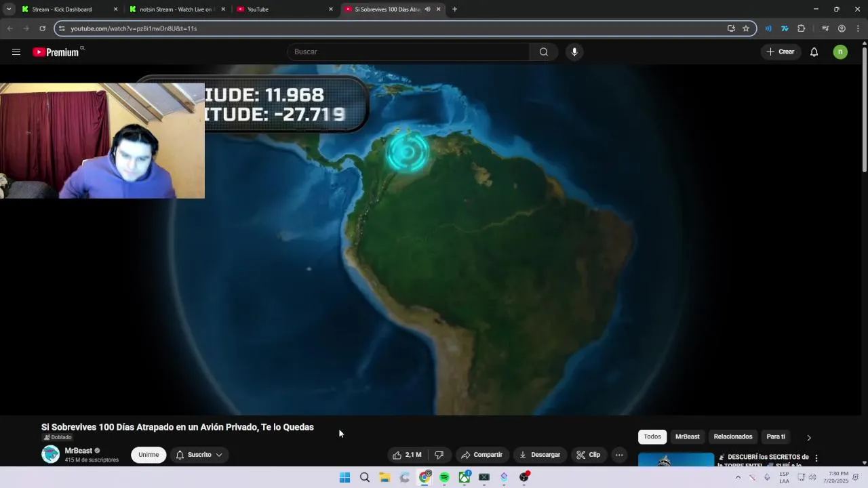Expand the Suscrito subscription dropdown
Viewport: 868px width, 488px height.
(199, 455)
